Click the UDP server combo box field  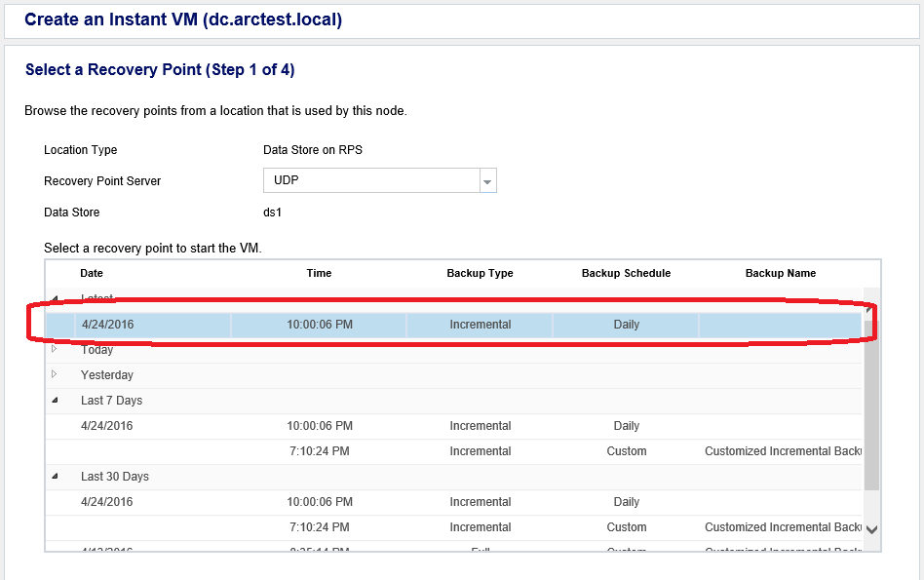coord(371,181)
